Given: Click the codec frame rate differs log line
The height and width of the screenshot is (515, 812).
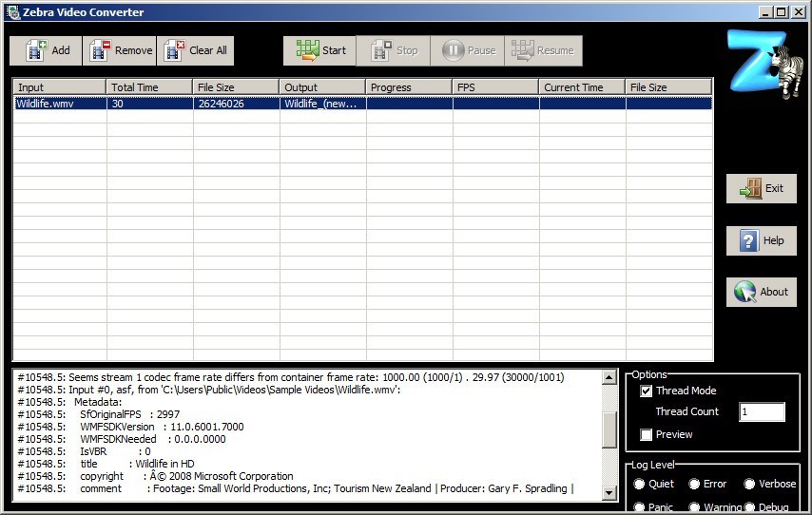Looking at the screenshot, I should point(291,377).
